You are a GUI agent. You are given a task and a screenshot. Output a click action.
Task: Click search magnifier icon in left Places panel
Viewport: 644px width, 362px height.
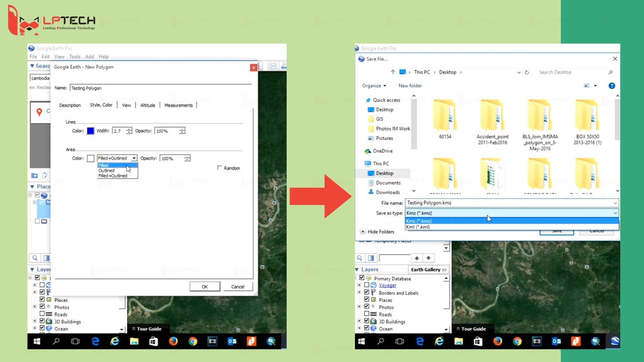coord(35,258)
